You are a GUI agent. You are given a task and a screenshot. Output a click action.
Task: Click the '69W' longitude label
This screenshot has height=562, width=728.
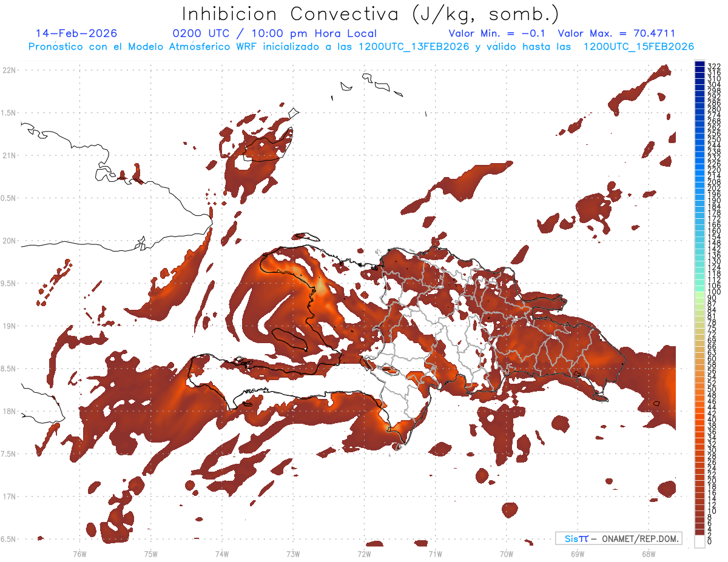(578, 553)
